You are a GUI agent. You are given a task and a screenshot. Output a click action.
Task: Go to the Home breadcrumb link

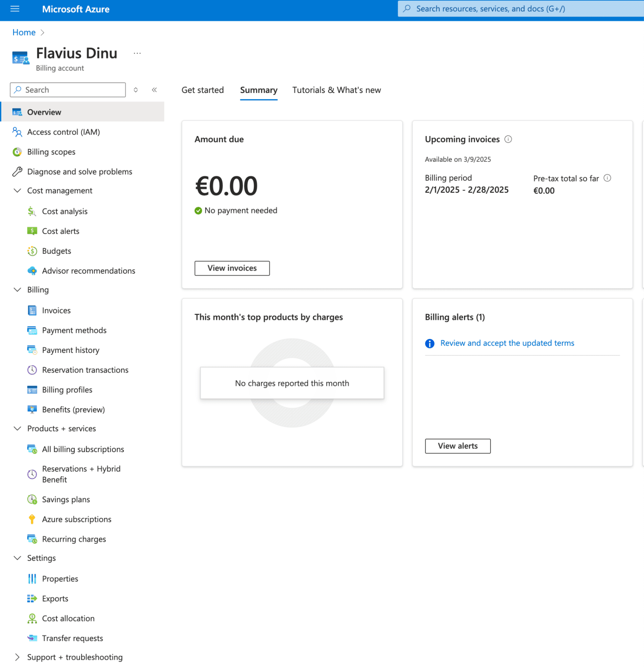[x=24, y=32]
